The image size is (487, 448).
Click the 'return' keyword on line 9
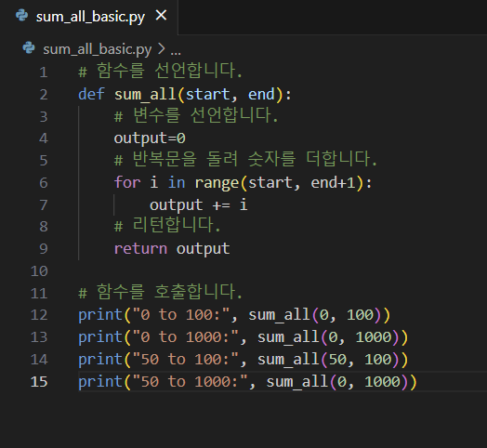click(140, 249)
